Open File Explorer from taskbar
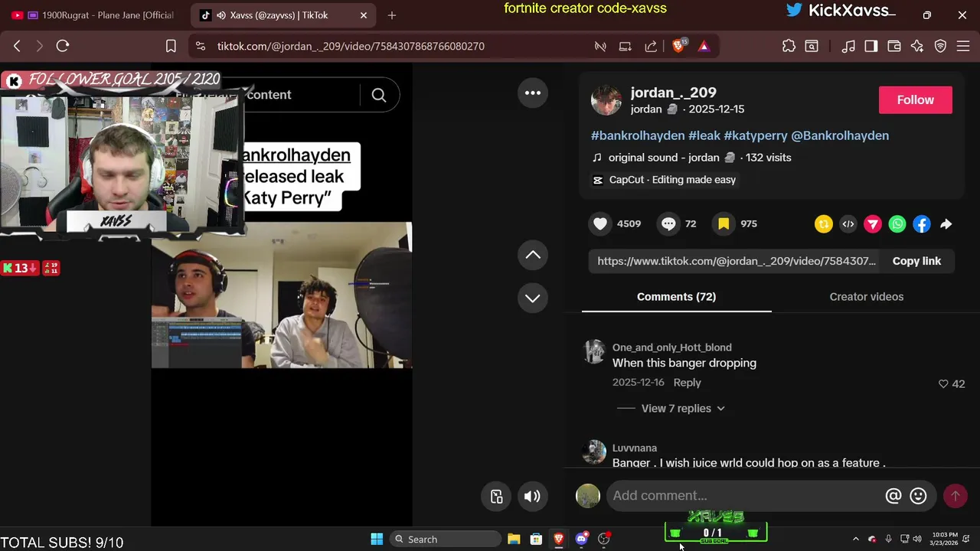980x551 pixels. [x=514, y=540]
